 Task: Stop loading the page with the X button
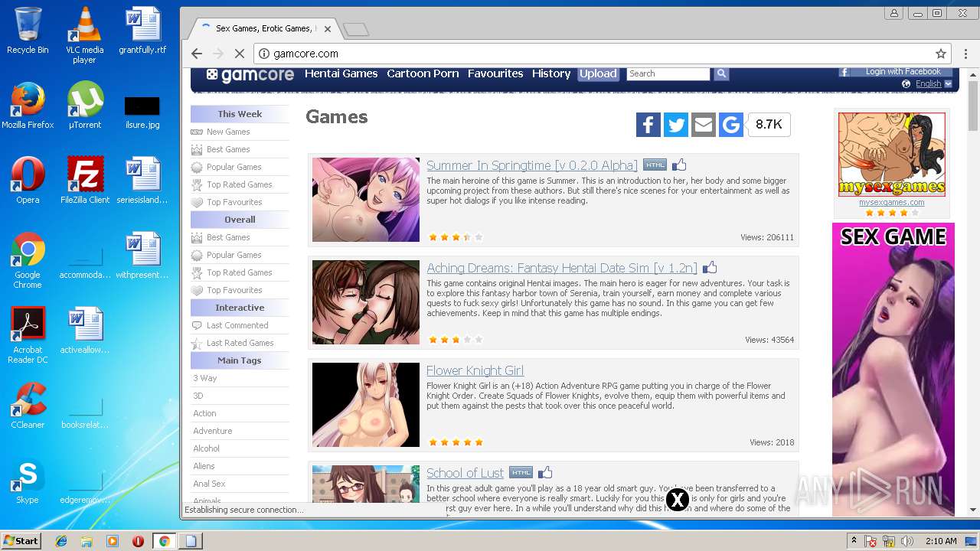click(x=239, y=54)
